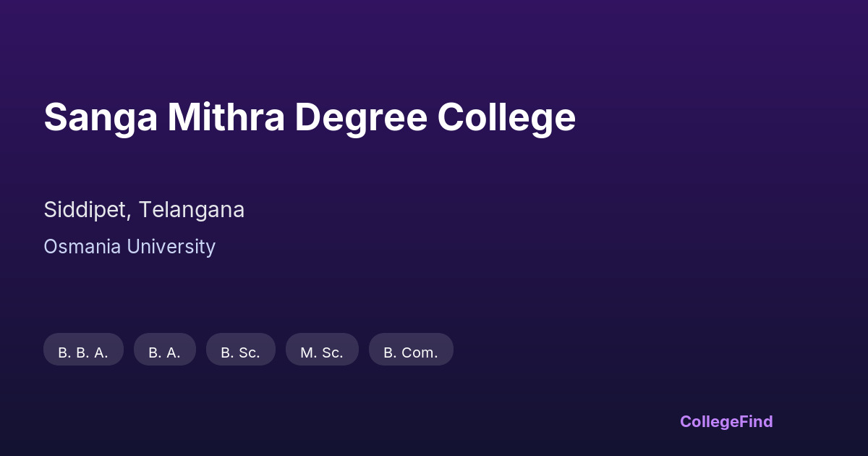Click the word Telangana
Image resolution: width=868 pixels, height=456 pixels.
click(192, 210)
